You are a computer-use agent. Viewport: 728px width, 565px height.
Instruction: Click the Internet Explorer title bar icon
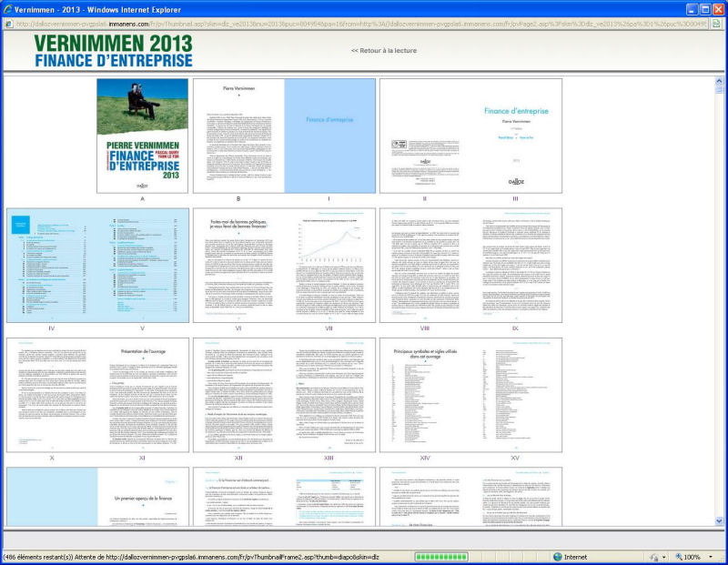tap(7, 9)
